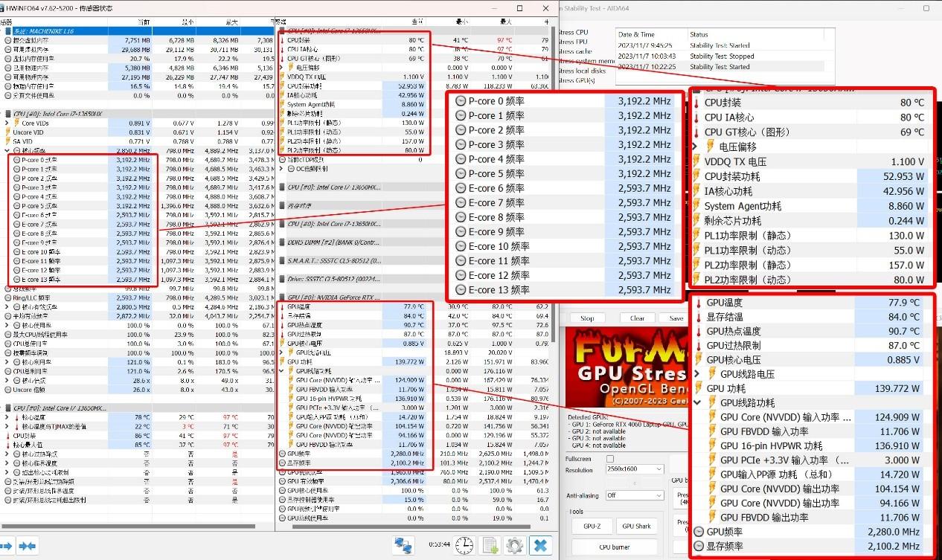Click thermometer icon beside 核心温度与TJMAX的差值 row
This screenshot has height=560, width=942.
[x=18, y=426]
